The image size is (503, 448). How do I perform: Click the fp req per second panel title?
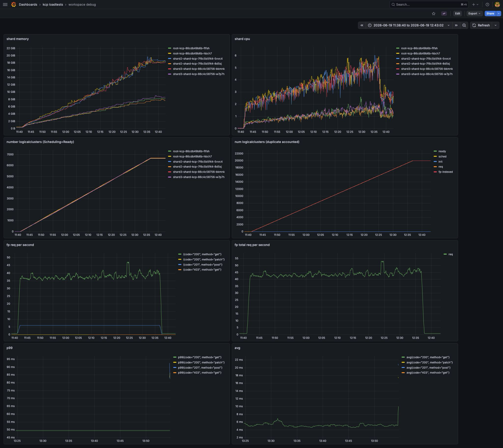(20, 245)
